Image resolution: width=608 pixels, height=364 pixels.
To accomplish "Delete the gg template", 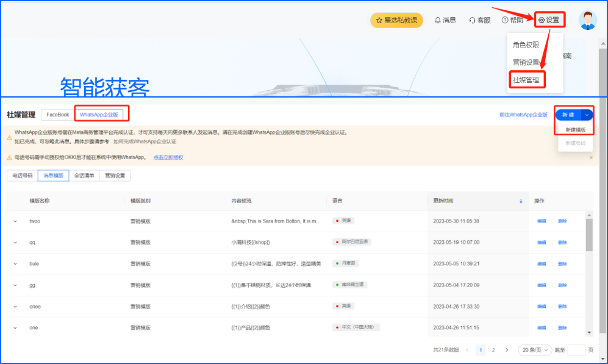I will pos(562,285).
